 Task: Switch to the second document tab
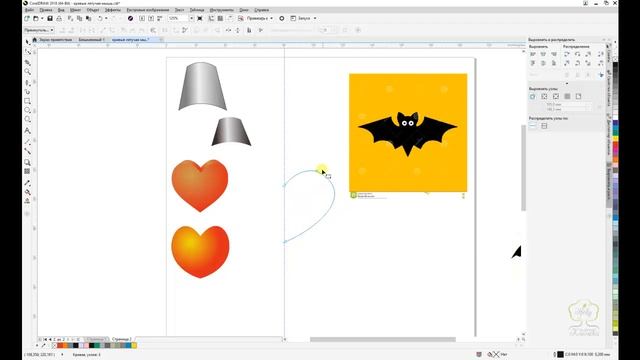point(91,40)
